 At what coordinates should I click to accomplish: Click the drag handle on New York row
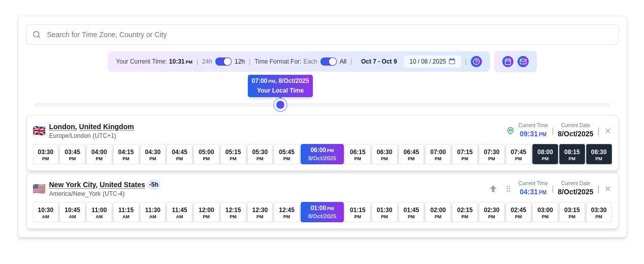point(508,189)
